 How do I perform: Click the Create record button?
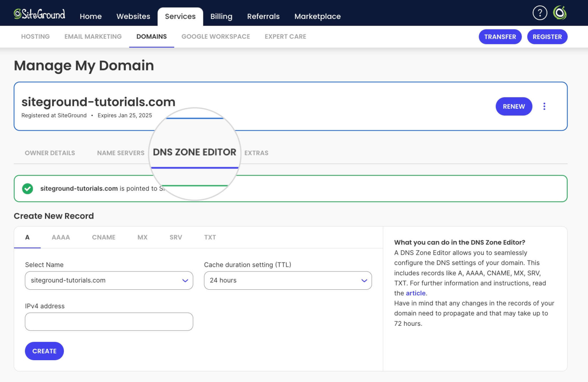(44, 351)
